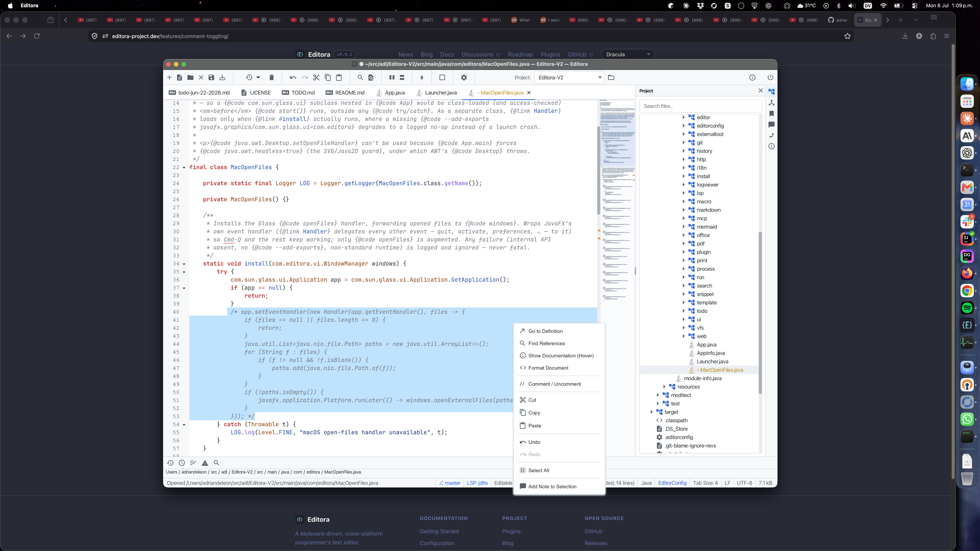Choose Add Note to Selection
Image resolution: width=980 pixels, height=551 pixels.
[559, 487]
